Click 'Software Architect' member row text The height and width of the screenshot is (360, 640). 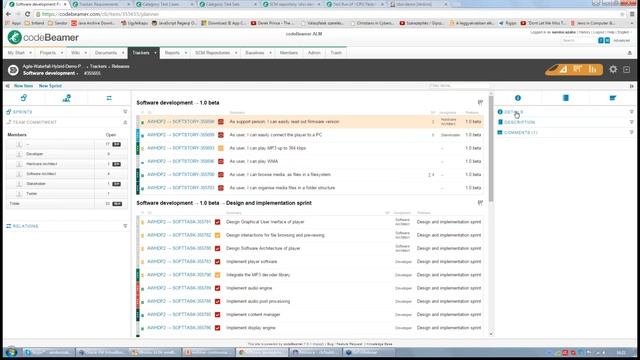point(41,174)
